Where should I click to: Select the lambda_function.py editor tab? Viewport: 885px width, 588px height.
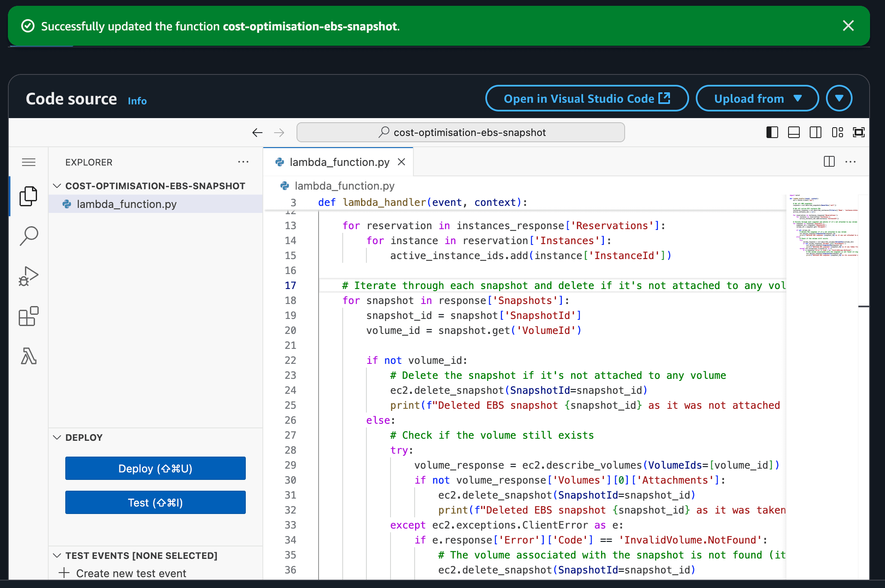[x=339, y=162]
